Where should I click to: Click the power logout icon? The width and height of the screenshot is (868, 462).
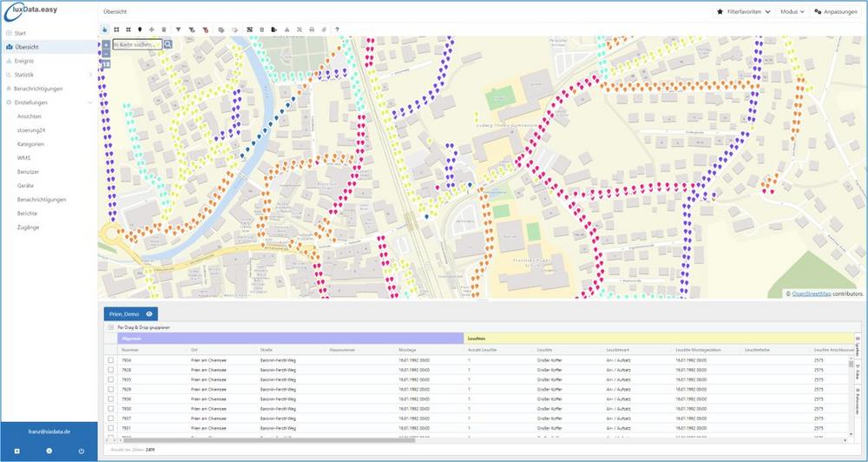81,451
